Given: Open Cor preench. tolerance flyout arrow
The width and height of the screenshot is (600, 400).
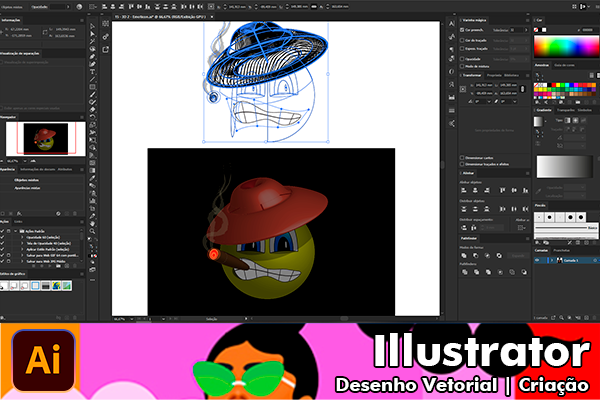Looking at the screenshot, I should 526,30.
